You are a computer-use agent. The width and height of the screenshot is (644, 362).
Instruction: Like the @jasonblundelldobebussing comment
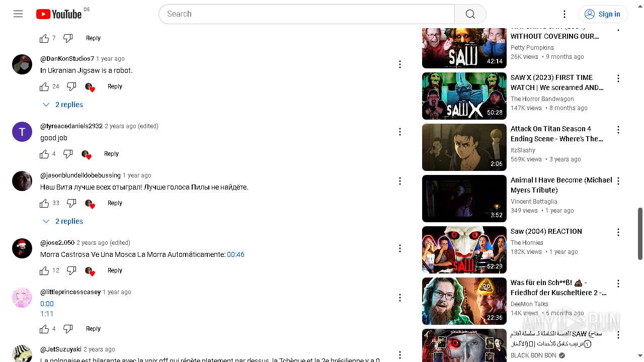[44, 203]
